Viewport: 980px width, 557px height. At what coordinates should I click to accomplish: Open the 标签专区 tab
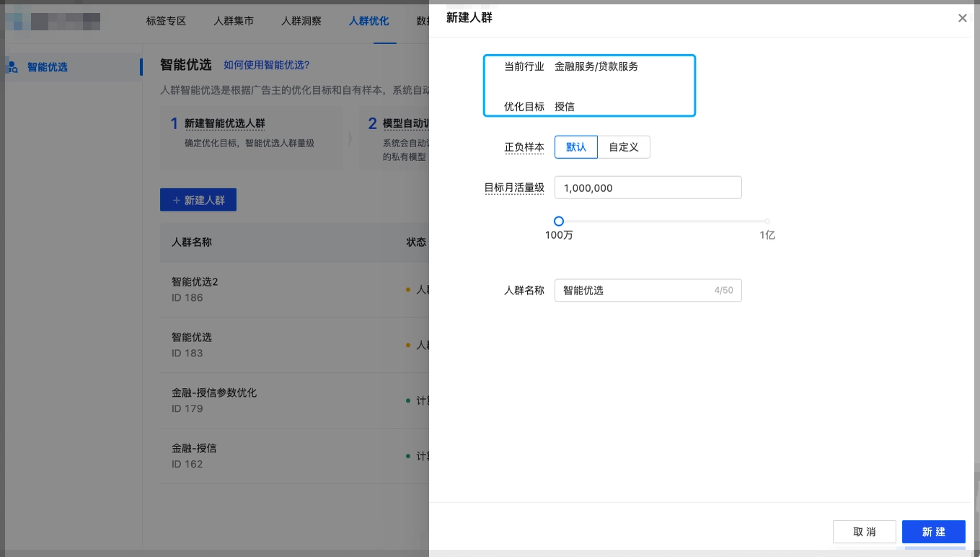coord(166,21)
